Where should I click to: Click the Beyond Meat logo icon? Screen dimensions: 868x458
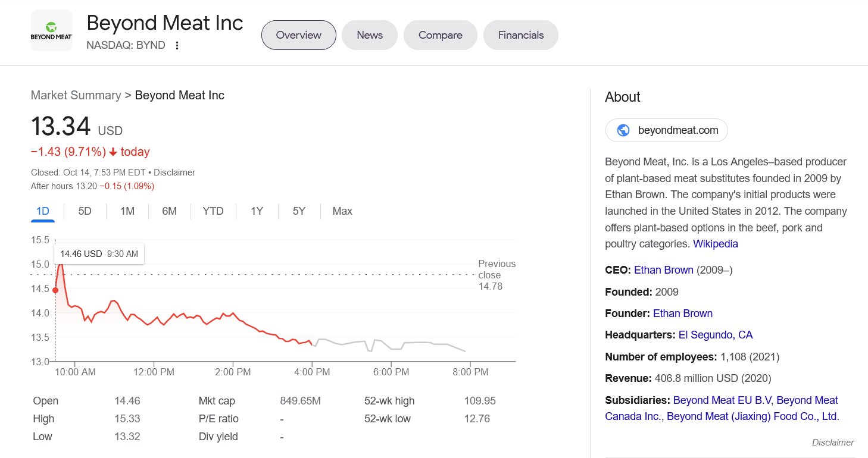[52, 30]
